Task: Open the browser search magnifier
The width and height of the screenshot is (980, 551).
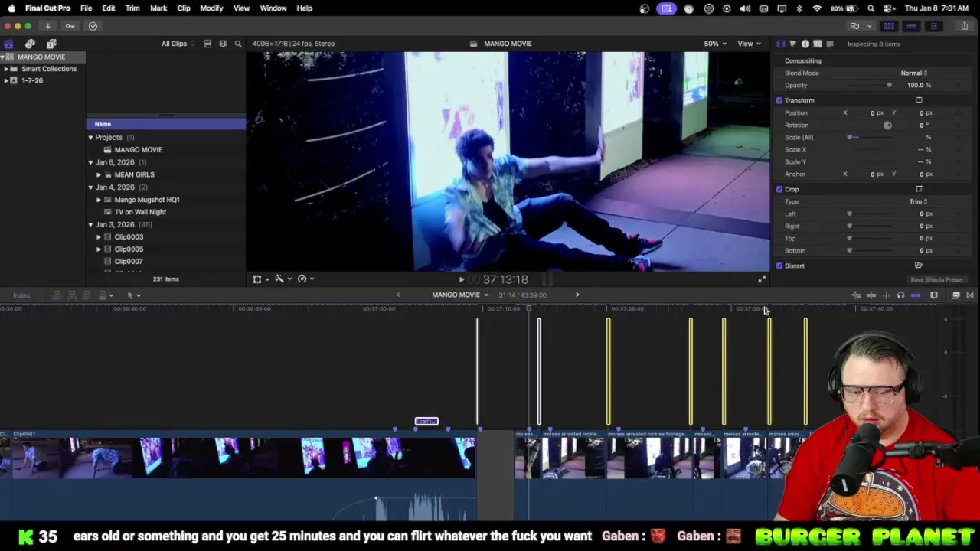Action: pyautogui.click(x=238, y=44)
